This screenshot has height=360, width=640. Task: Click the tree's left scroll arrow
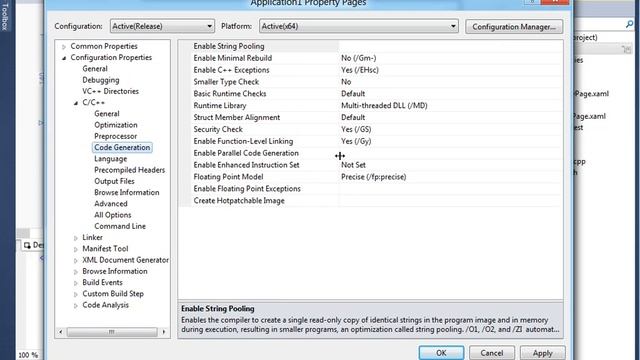(x=61, y=332)
